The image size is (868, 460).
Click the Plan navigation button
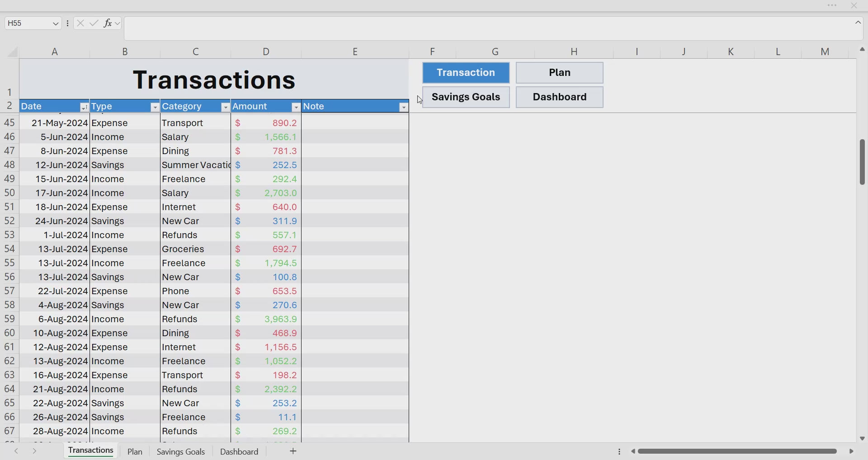tap(559, 73)
